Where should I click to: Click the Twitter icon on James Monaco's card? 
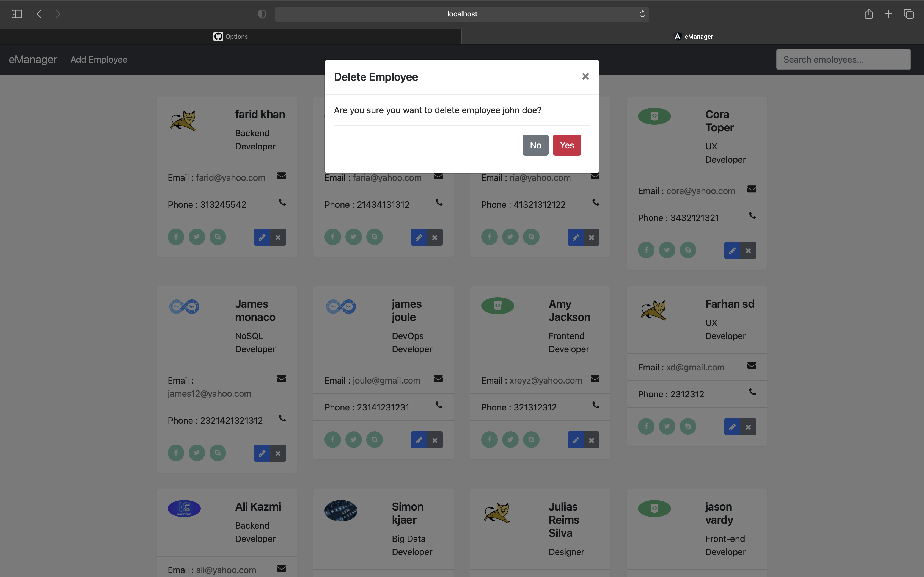(197, 453)
